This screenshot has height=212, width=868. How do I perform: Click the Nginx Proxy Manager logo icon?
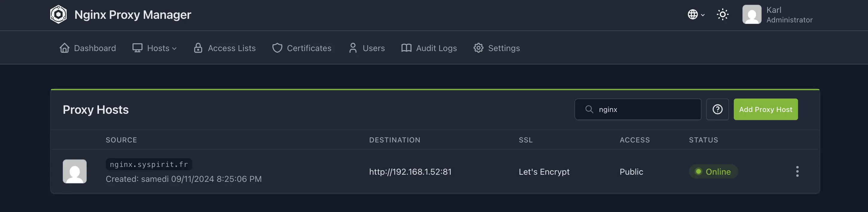tap(59, 14)
